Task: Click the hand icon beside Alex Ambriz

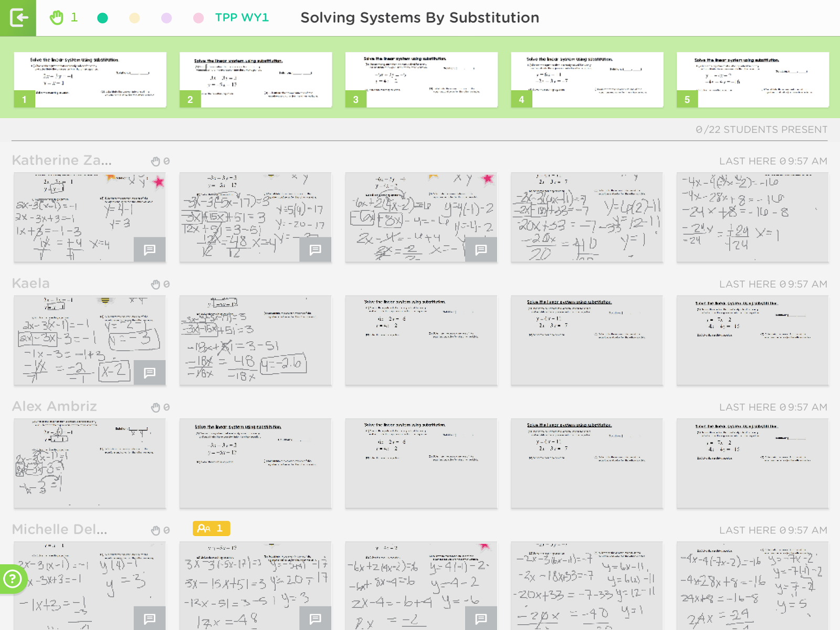Action: point(156,407)
